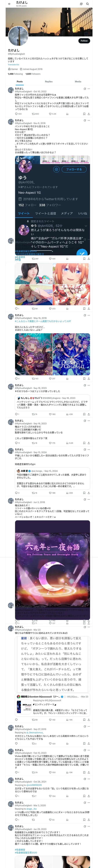Click the Grok icon on the Nov 8, 2018 post
Image resolution: width=98 pixels, height=868 pixels.
[x=85, y=120]
